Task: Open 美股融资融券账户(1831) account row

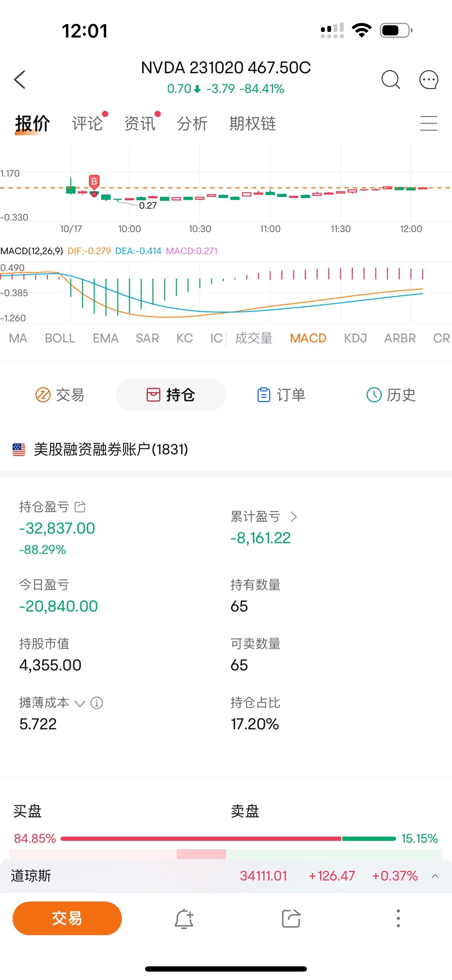Action: [x=226, y=449]
